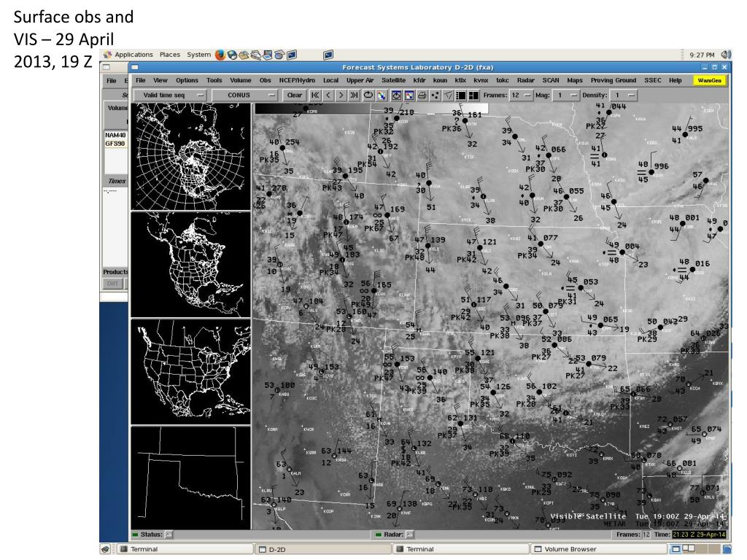Click the globe launcher beside Firefox

pos(232,55)
